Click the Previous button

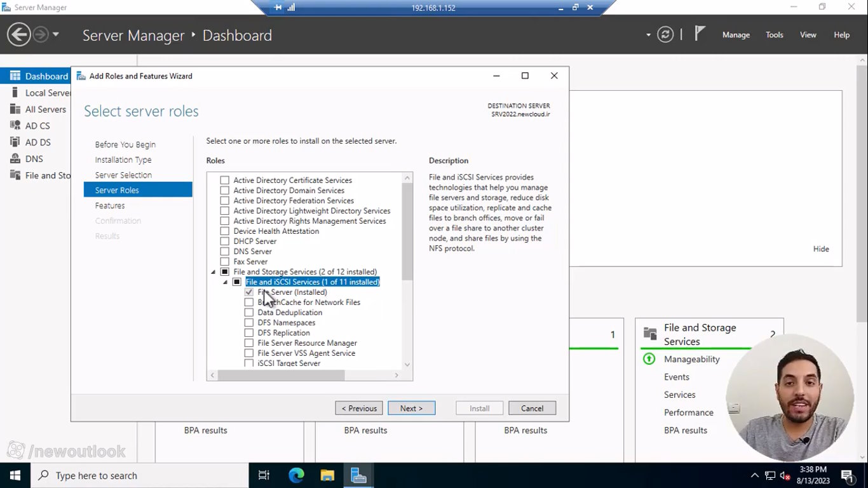click(x=359, y=408)
